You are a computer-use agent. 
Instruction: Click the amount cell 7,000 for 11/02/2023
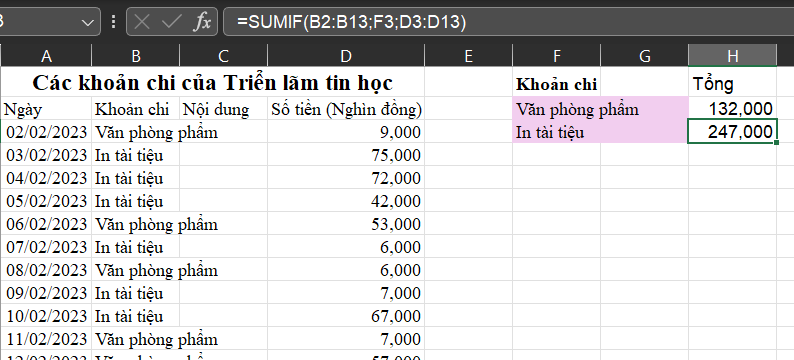coord(346,339)
